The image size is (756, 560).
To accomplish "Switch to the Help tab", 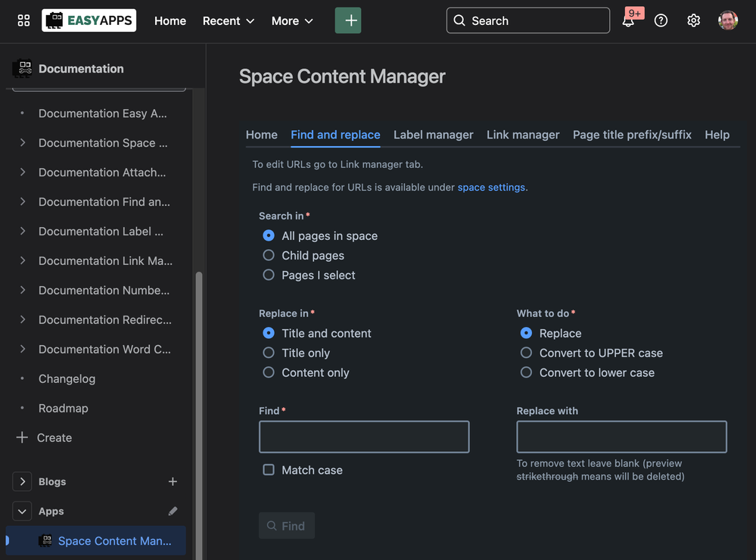I will [717, 135].
